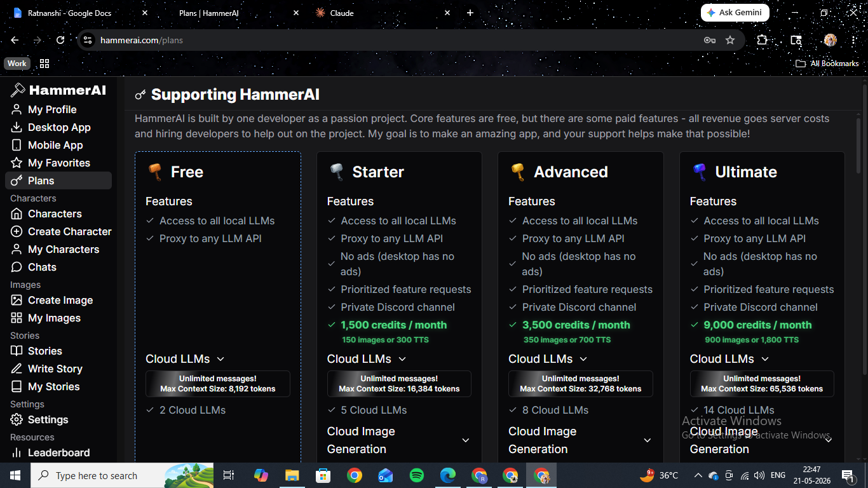The width and height of the screenshot is (868, 488).
Task: Click the Advanced plan heading
Action: coord(571,172)
